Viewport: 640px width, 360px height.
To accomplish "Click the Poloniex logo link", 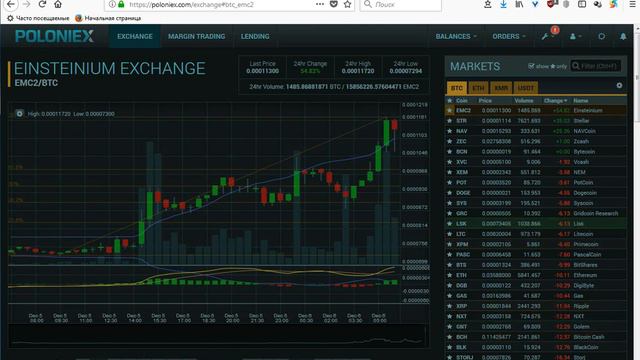I will (x=54, y=36).
